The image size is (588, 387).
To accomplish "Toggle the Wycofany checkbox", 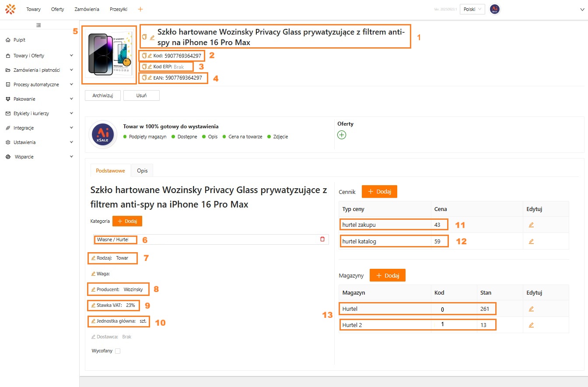I will tap(117, 351).
